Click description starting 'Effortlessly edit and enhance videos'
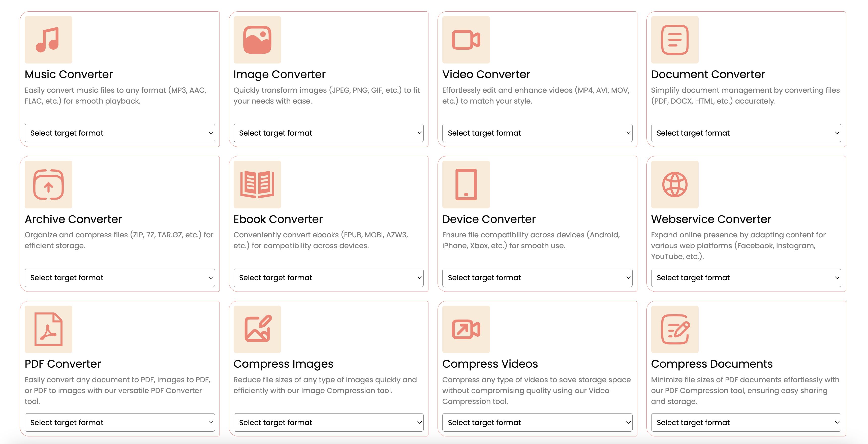 (x=536, y=96)
